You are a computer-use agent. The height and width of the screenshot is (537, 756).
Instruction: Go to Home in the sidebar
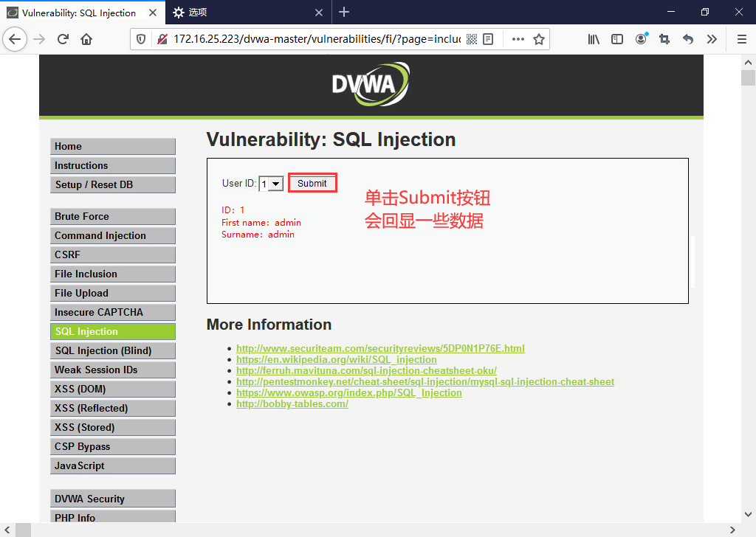coord(113,146)
